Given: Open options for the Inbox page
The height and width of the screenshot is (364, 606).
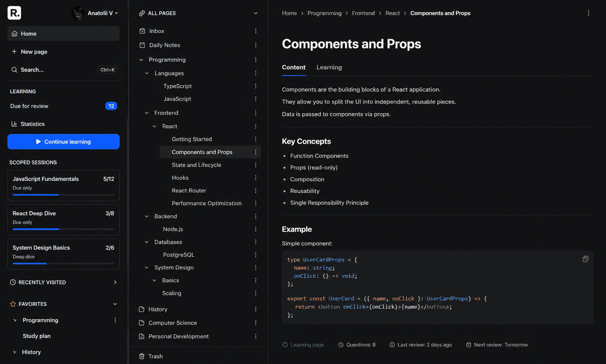Looking at the screenshot, I should [x=256, y=31].
